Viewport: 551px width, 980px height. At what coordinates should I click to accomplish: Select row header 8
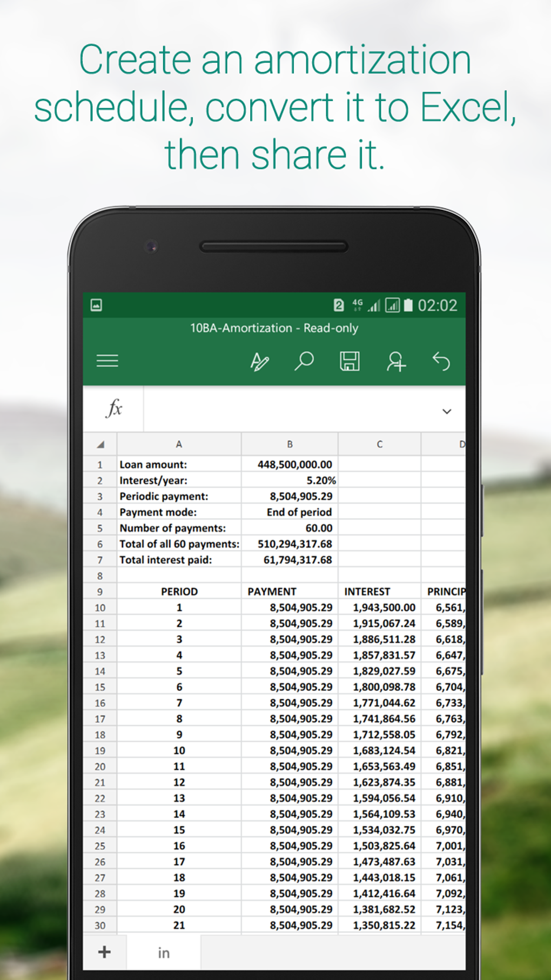point(100,576)
